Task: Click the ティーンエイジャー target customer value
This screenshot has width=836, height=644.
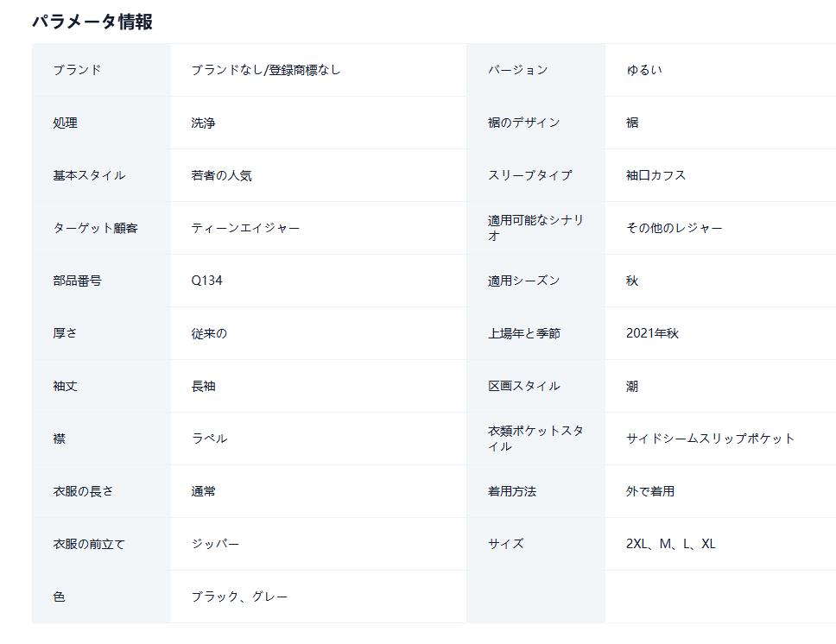Action: coord(245,228)
